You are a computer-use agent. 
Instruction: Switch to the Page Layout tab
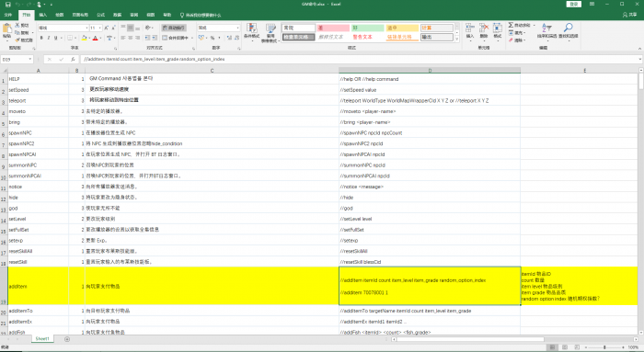click(80, 15)
